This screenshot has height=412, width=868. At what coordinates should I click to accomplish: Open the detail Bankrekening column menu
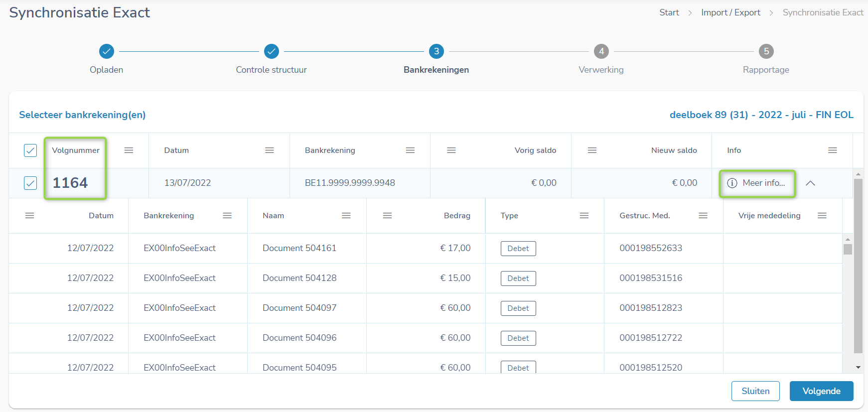coord(227,216)
